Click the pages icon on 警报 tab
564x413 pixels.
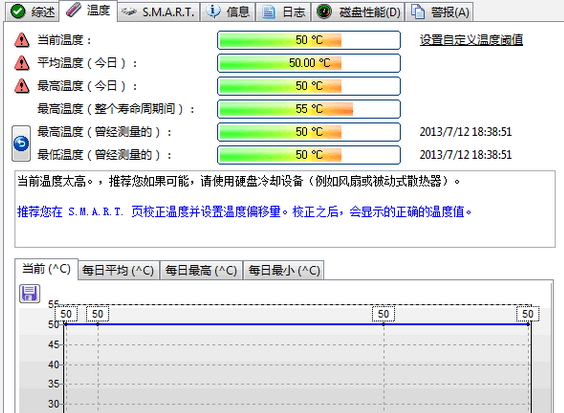pyautogui.click(x=418, y=12)
